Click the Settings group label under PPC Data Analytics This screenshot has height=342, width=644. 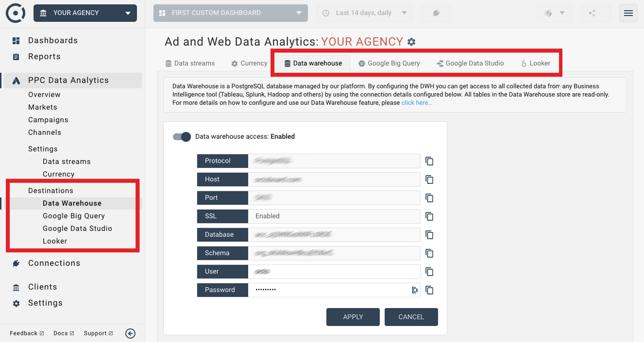pyautogui.click(x=43, y=149)
